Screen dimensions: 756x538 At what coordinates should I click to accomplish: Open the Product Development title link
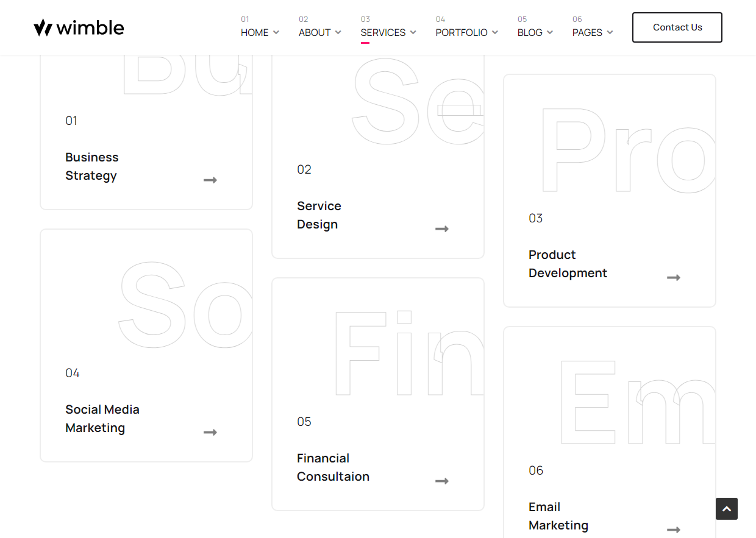(568, 264)
